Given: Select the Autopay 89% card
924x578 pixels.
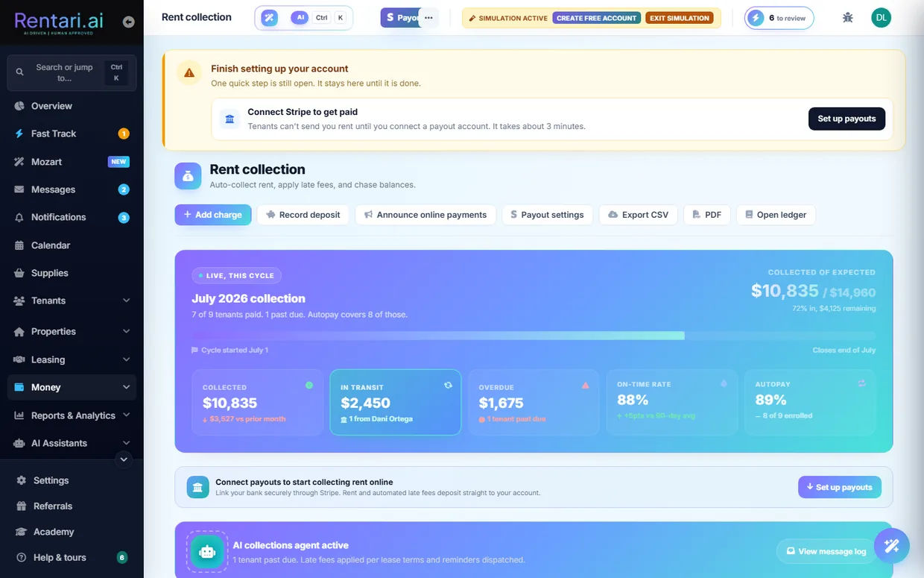Looking at the screenshot, I should click(810, 402).
